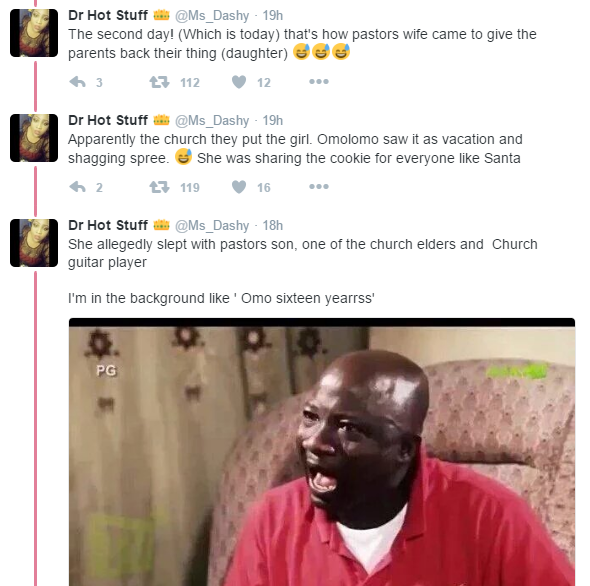Like the tweet with 12 likes
Image resolution: width=590 pixels, height=586 pixels.
(239, 82)
